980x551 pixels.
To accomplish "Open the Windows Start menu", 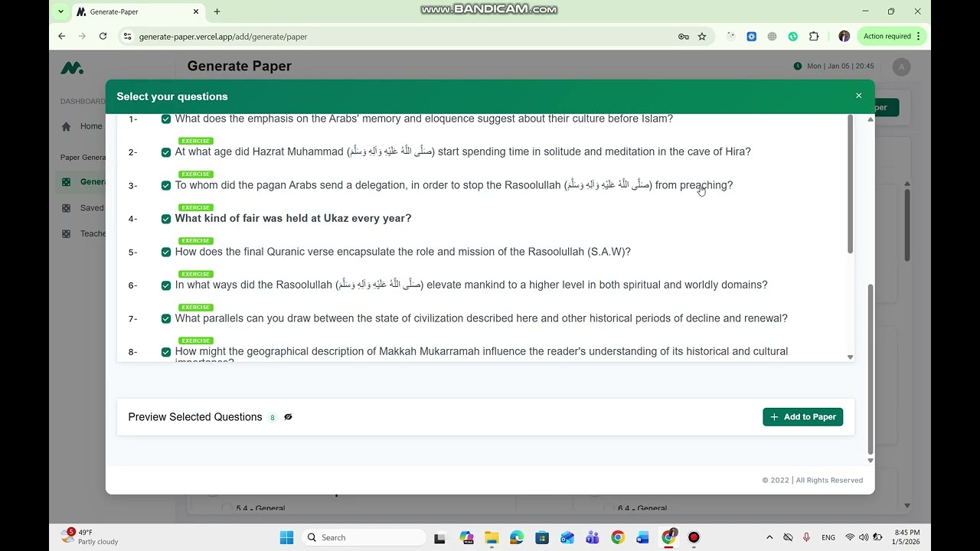I will click(286, 537).
